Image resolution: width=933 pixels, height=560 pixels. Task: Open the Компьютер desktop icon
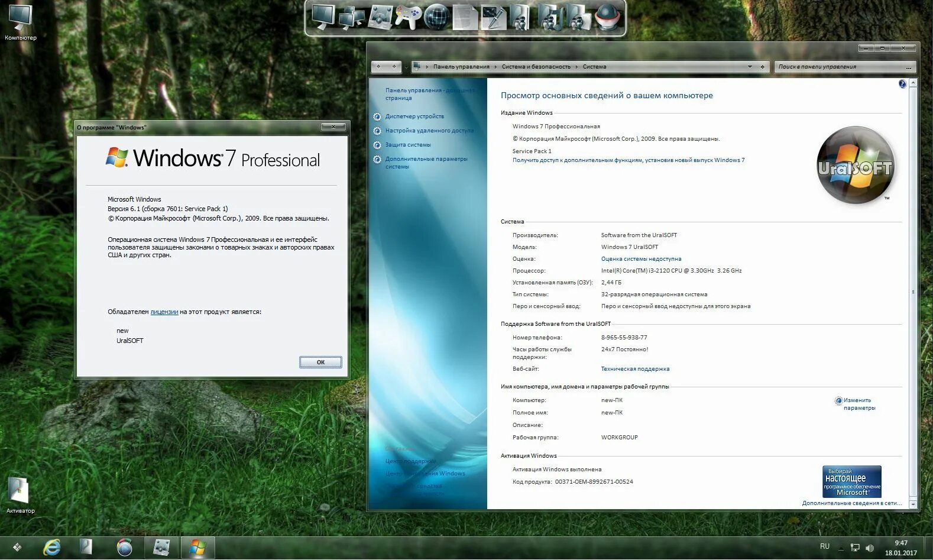[x=21, y=22]
